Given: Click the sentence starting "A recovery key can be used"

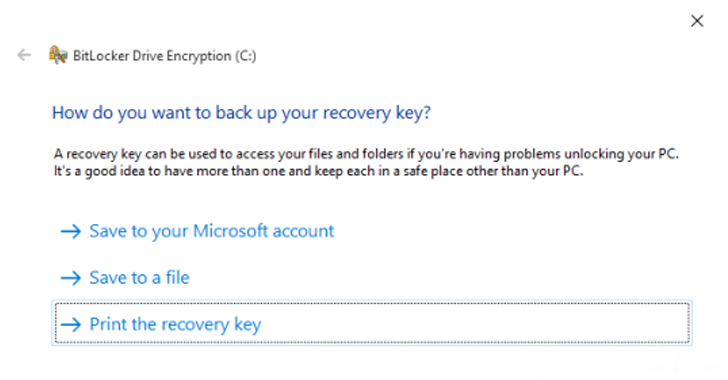Looking at the screenshot, I should click(x=366, y=154).
